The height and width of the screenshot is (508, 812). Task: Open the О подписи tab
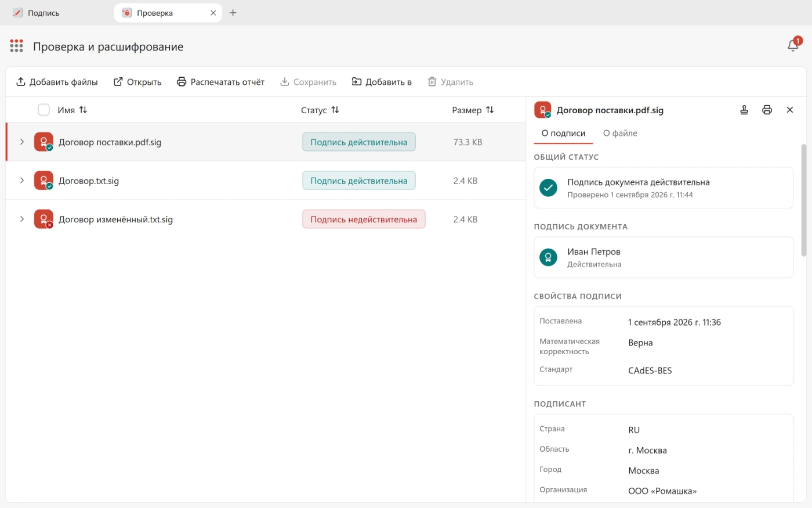(x=563, y=134)
